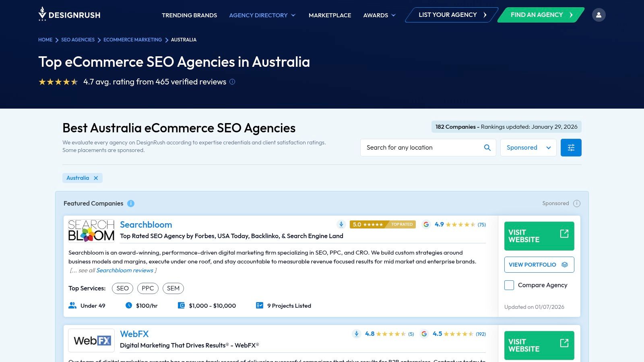Click WebFX DesignRush badge icon
644x362 pixels.
pos(357,334)
